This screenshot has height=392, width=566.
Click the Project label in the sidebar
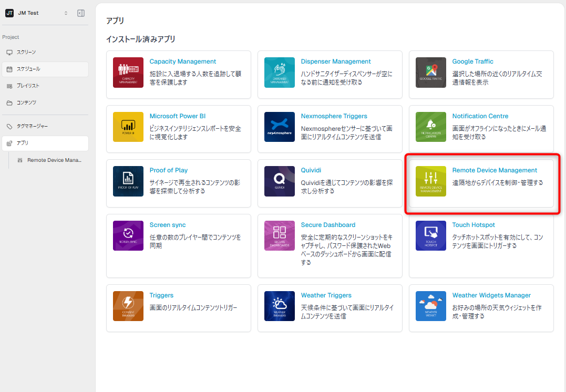11,37
